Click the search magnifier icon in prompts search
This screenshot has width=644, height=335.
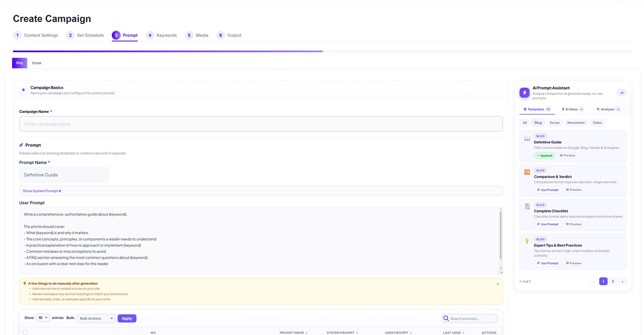point(446,318)
